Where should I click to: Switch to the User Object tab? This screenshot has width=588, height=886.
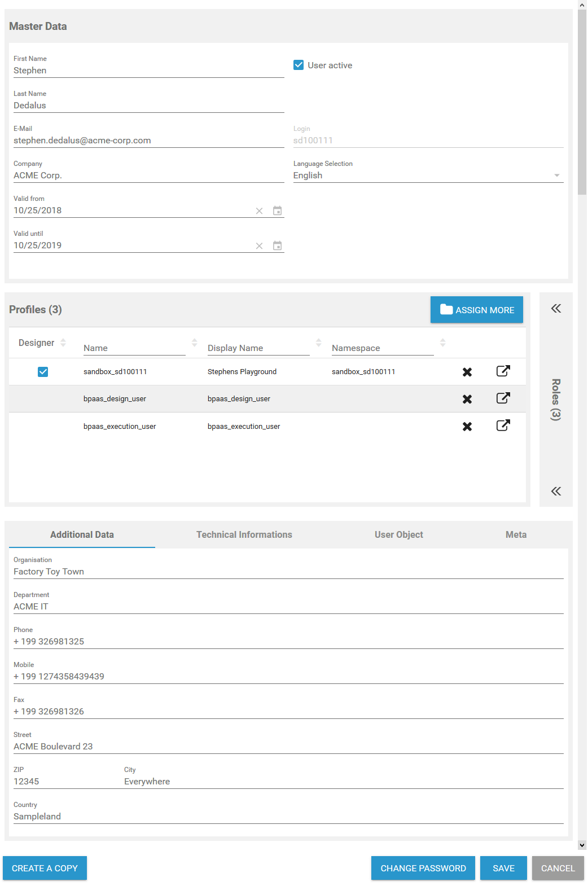tap(398, 534)
